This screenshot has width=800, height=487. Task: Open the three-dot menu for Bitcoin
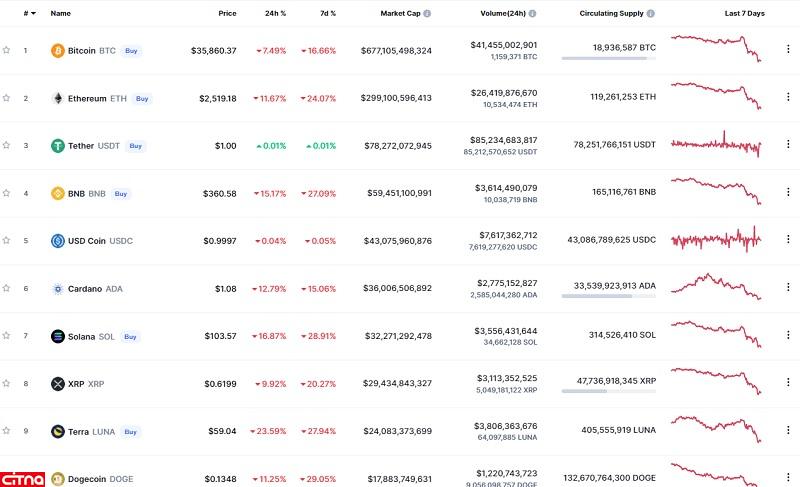tap(787, 50)
